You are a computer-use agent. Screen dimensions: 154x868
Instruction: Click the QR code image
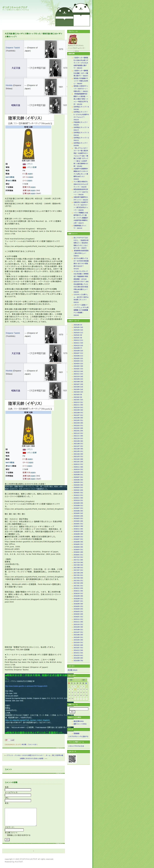click(x=72, y=759)
